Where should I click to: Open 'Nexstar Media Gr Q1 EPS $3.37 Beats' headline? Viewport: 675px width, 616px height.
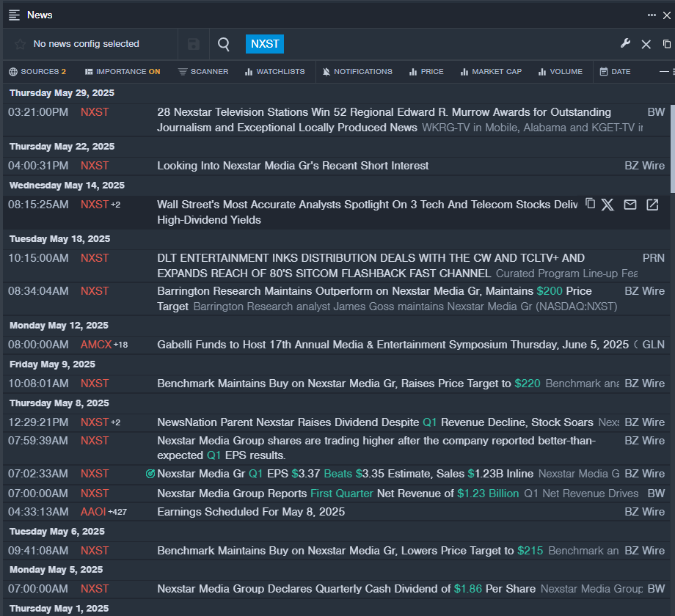(346, 474)
